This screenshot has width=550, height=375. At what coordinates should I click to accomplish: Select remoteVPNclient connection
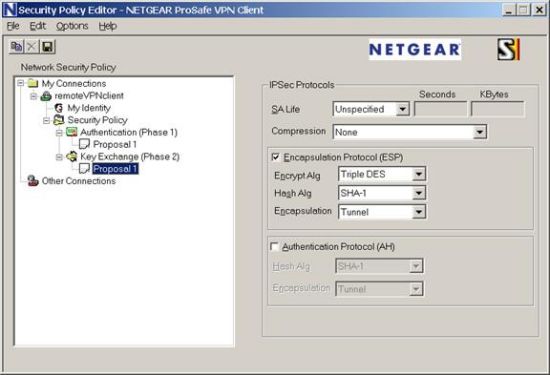[89, 96]
